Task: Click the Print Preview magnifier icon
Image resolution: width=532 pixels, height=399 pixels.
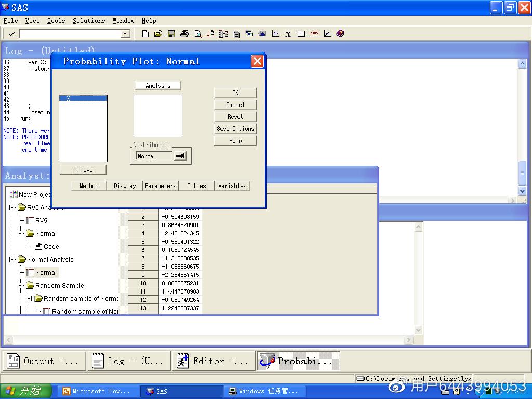Action: point(197,34)
